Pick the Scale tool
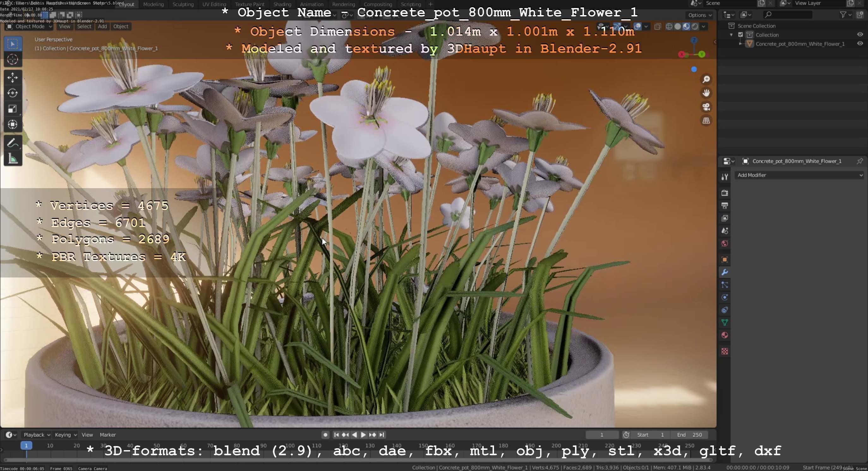 [13, 109]
